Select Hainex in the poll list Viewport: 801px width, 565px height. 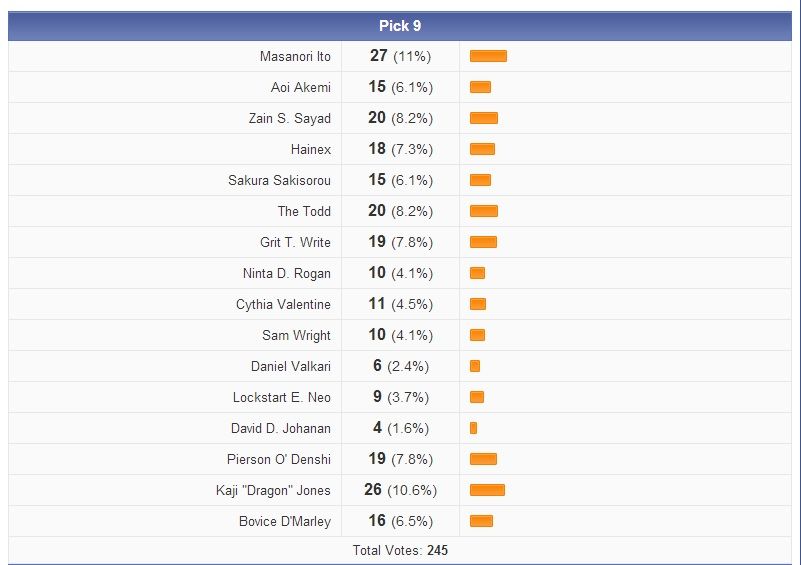pos(310,150)
